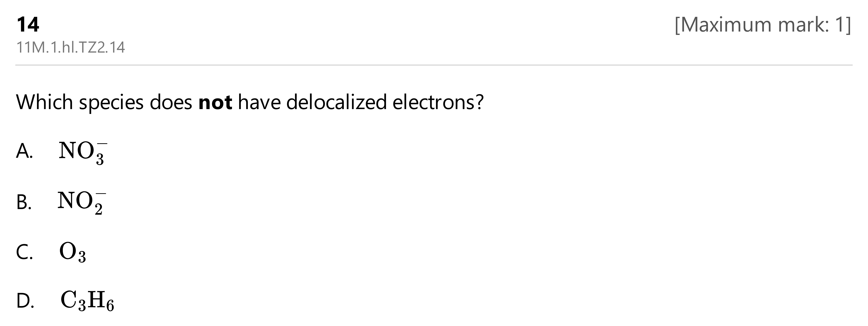868x326 pixels.
Task: Click the bold word not in question
Action: pyautogui.click(x=215, y=102)
